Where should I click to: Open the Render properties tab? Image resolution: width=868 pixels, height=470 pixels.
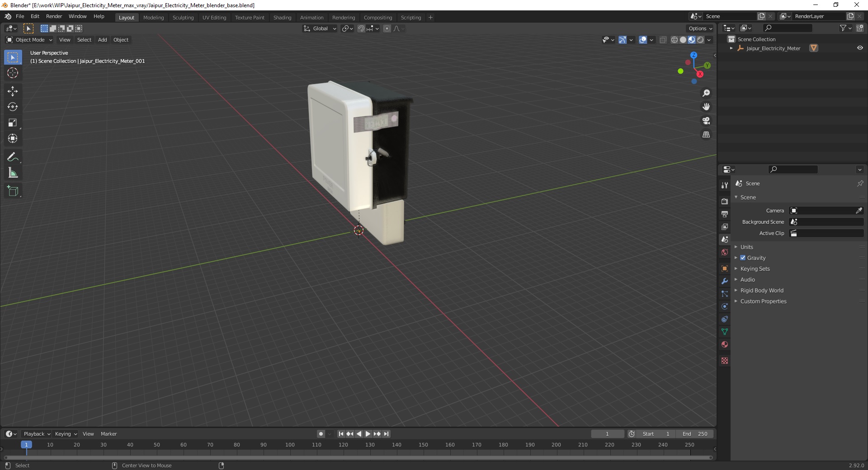(725, 201)
